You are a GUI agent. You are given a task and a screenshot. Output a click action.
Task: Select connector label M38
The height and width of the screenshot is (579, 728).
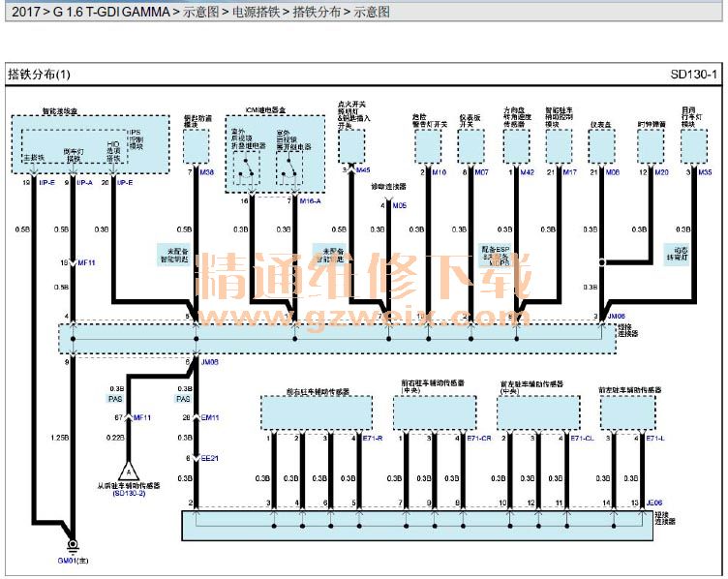pos(206,172)
